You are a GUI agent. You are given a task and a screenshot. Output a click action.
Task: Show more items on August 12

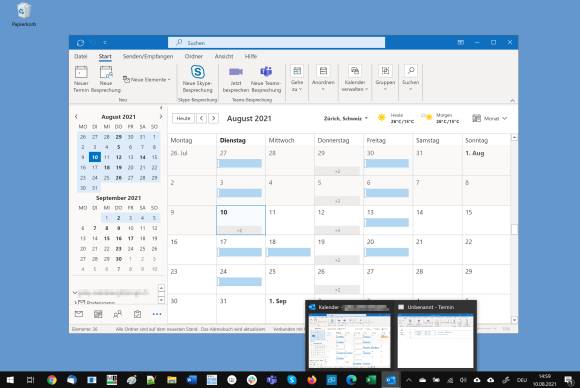(x=337, y=230)
